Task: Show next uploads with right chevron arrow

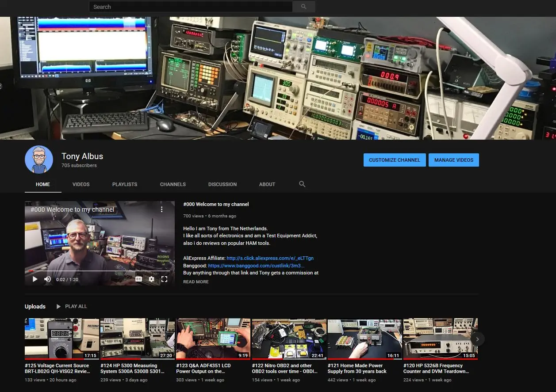Action: tap(477, 339)
